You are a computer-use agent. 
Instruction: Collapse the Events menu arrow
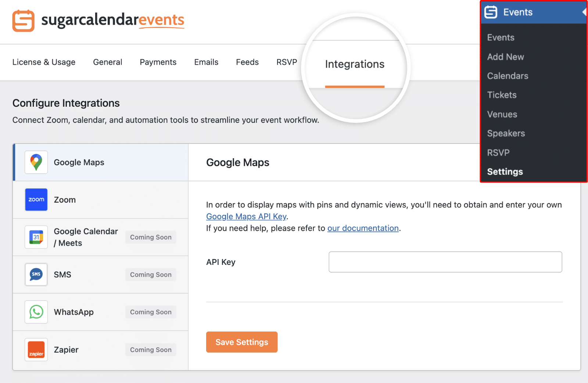point(584,12)
